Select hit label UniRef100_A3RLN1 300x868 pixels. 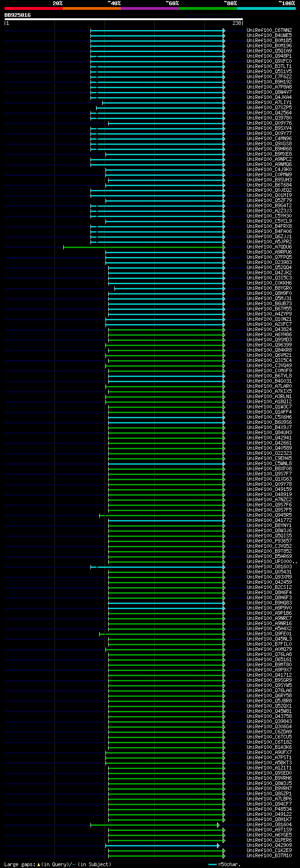[269, 396]
